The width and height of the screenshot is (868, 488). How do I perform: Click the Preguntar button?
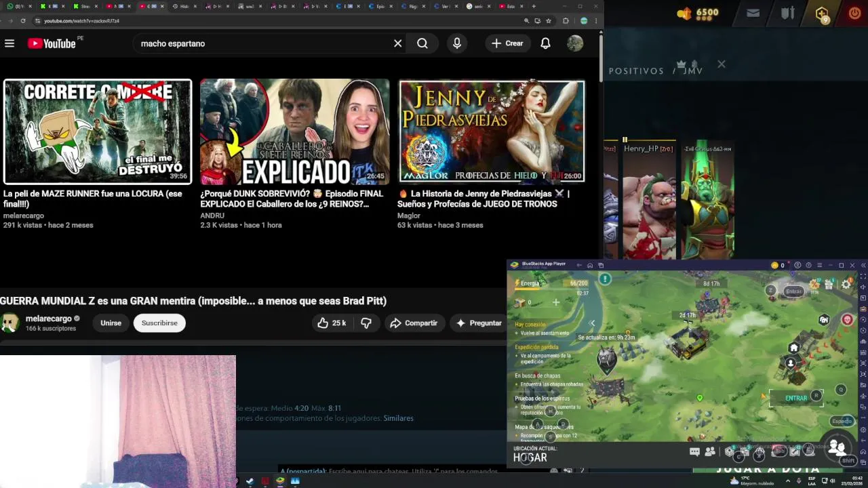[478, 323]
